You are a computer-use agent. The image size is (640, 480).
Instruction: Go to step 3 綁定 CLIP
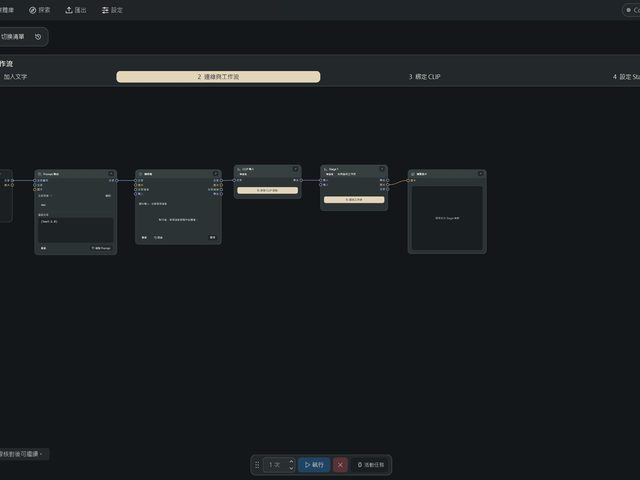pyautogui.click(x=424, y=77)
